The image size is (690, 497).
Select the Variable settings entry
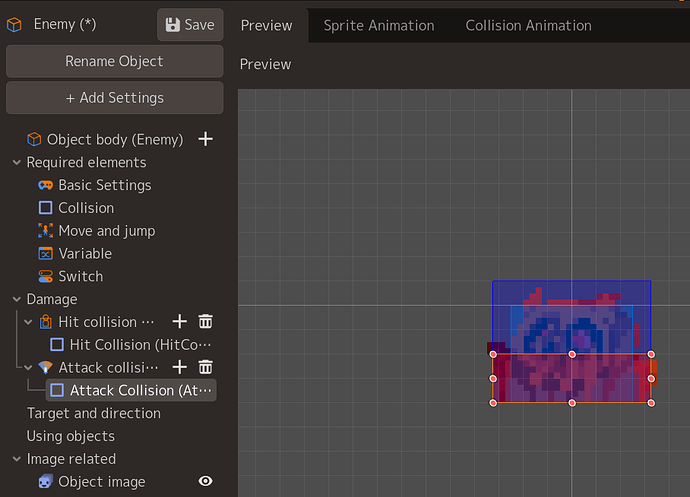pyautogui.click(x=75, y=254)
